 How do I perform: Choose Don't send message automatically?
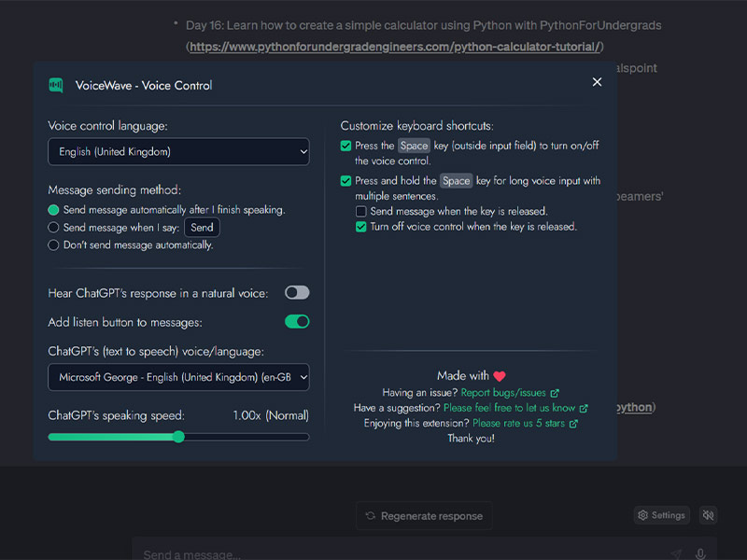[x=53, y=245]
